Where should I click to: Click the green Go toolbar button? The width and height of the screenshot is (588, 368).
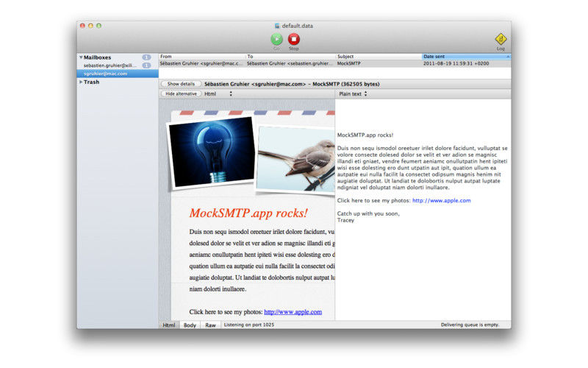coord(277,39)
